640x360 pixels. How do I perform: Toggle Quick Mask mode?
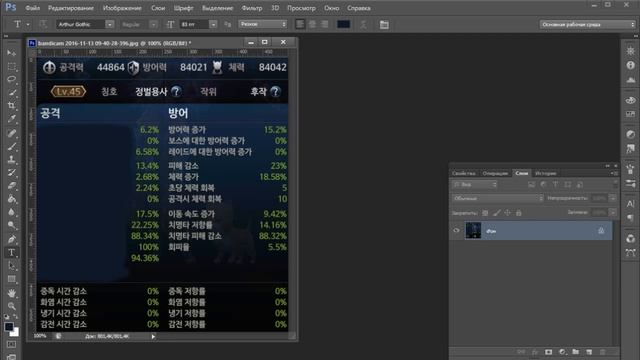[11, 344]
